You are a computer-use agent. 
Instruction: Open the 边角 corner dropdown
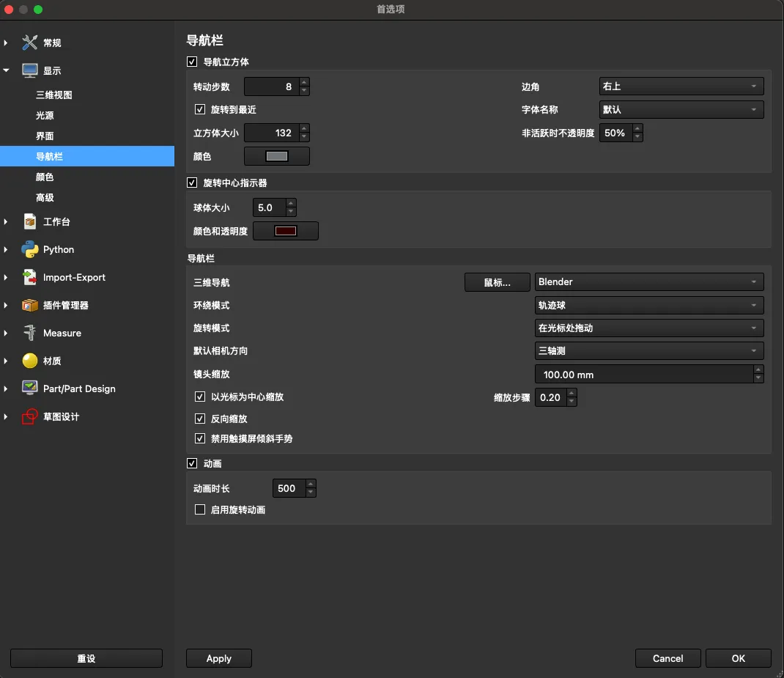(681, 86)
